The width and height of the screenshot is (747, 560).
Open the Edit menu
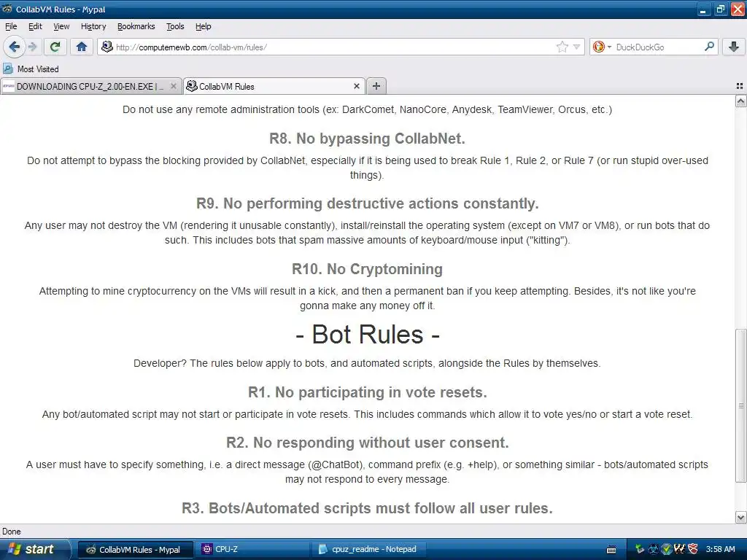35,26
